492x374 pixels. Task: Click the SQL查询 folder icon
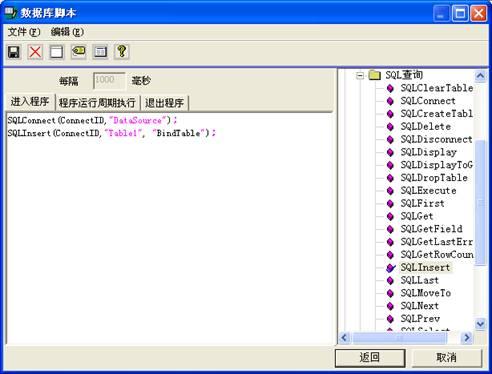(375, 75)
